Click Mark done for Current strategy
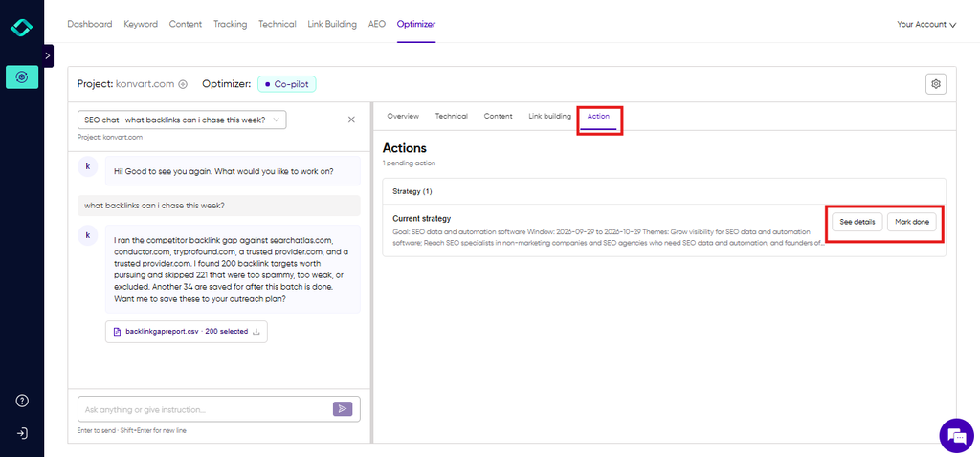This screenshot has height=457, width=980. 912,222
